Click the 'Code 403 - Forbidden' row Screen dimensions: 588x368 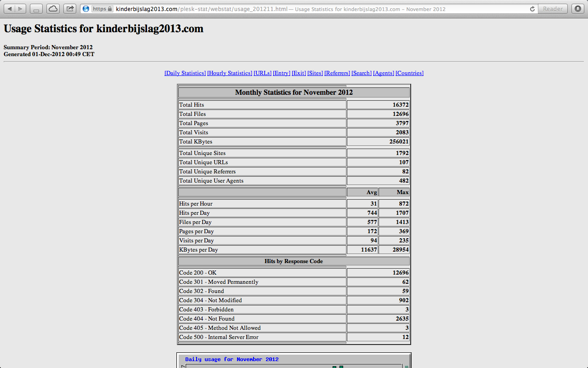coord(294,310)
